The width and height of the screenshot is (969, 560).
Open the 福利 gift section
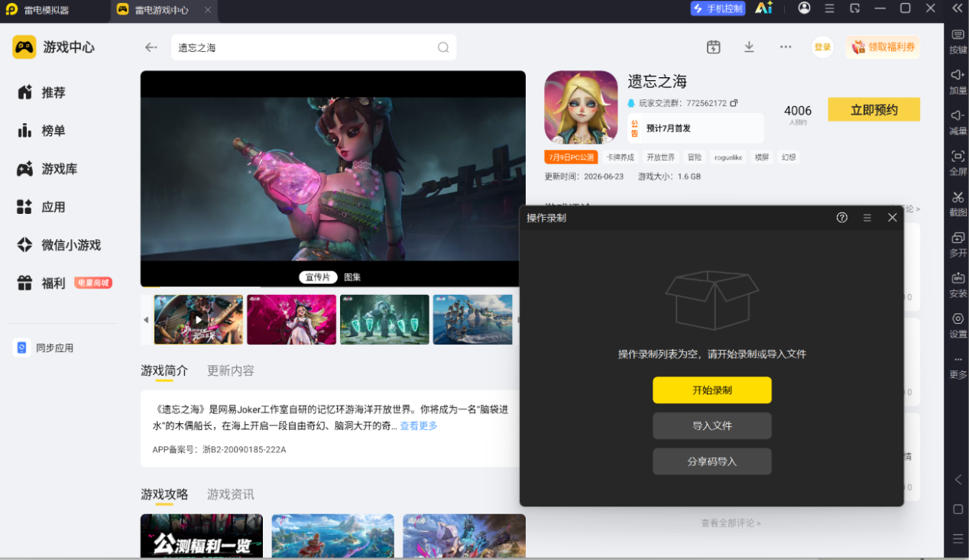[x=42, y=283]
